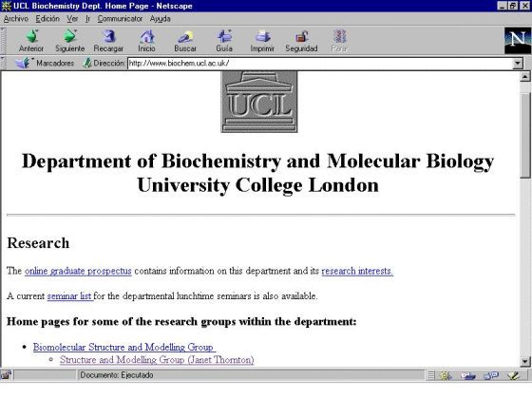Viewport: 532px width, 399px height.
Task: Click the vertical scrollbar down arrow
Action: pos(524,362)
